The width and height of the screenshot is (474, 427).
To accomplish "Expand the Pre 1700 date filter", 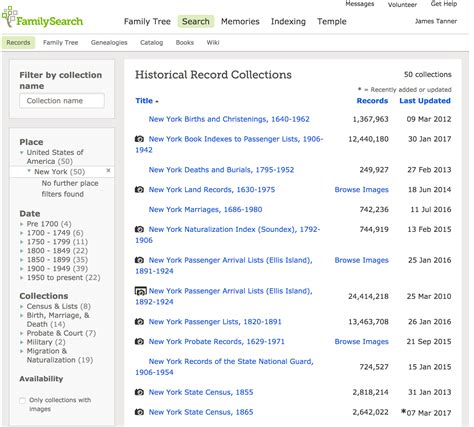I will click(22, 224).
